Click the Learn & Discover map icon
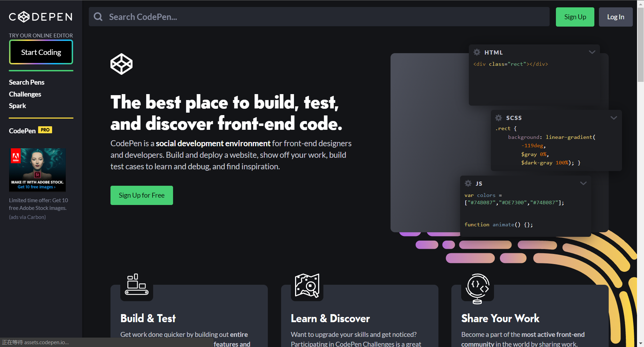The width and height of the screenshot is (644, 347). pos(307,285)
